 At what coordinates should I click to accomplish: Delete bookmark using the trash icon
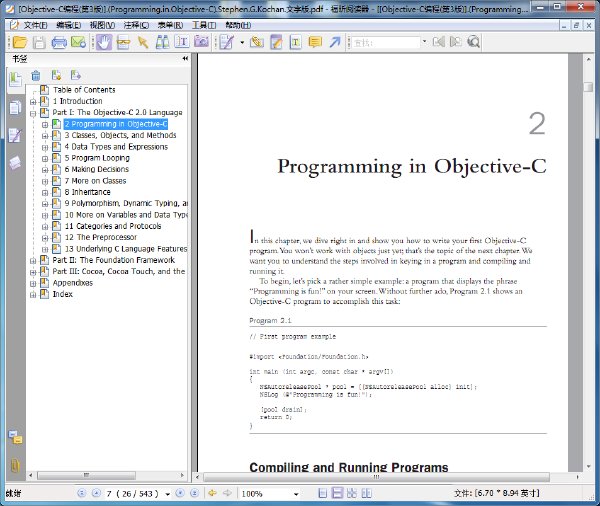(36, 75)
